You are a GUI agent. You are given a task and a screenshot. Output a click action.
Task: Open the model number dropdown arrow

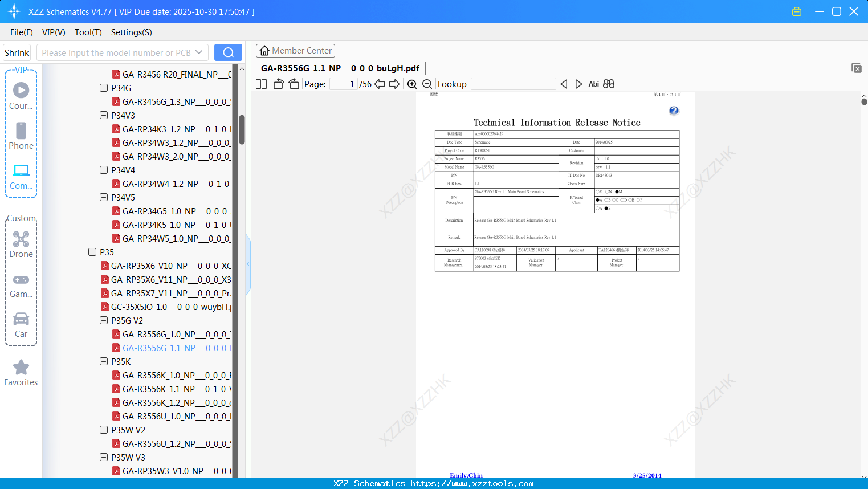point(199,52)
